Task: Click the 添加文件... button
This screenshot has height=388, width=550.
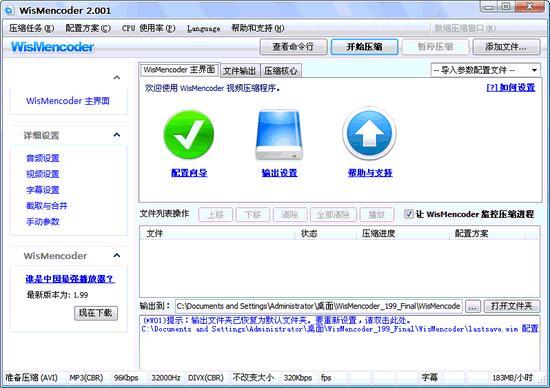Action: (506, 47)
